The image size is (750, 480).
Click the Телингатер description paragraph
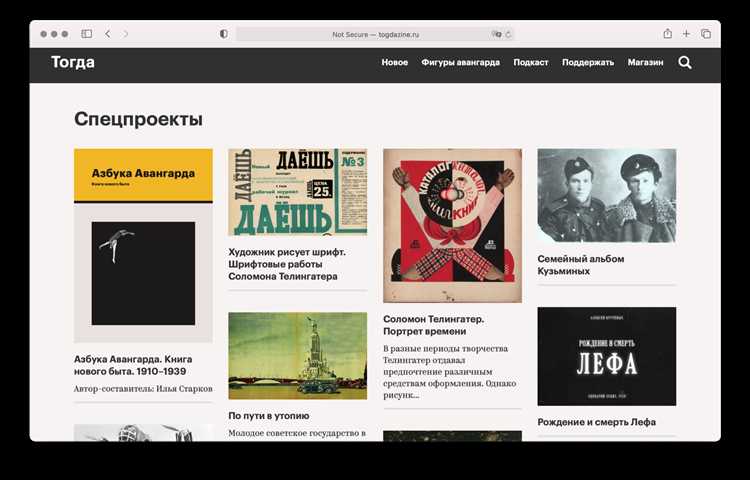pos(450,372)
